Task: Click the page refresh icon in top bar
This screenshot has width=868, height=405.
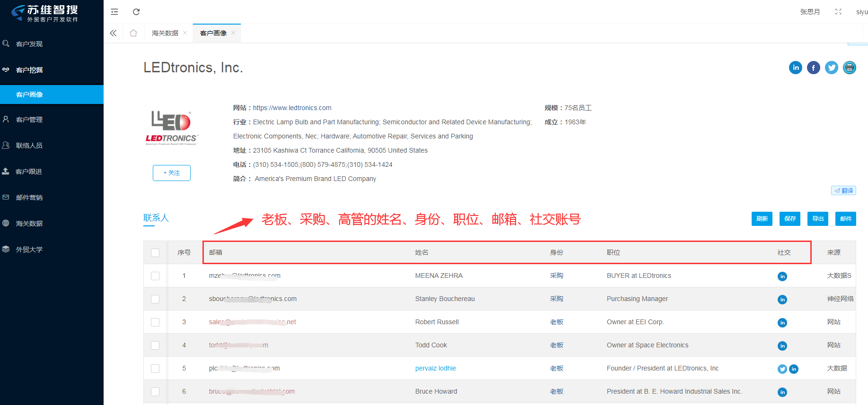Action: tap(136, 12)
